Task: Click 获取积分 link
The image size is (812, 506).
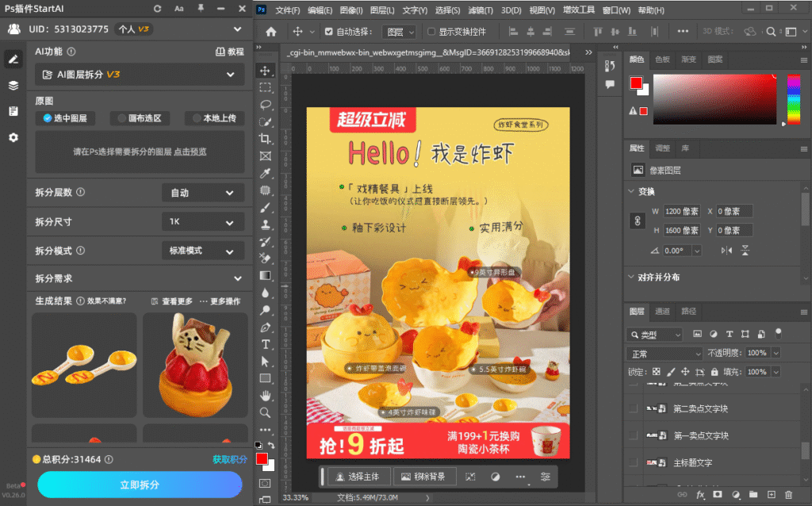Action: (229, 459)
